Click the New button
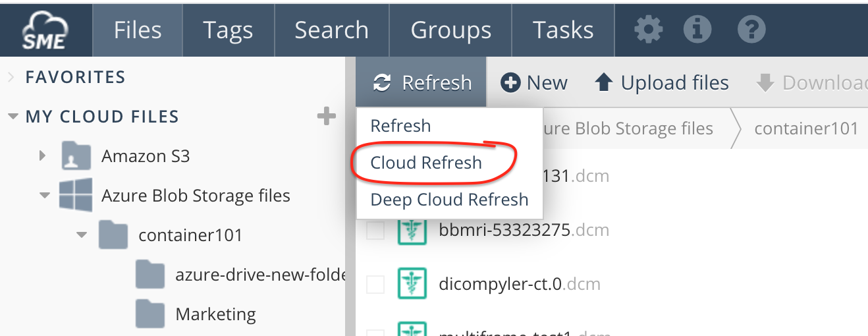Viewport: 868px width, 336px height. click(x=534, y=83)
